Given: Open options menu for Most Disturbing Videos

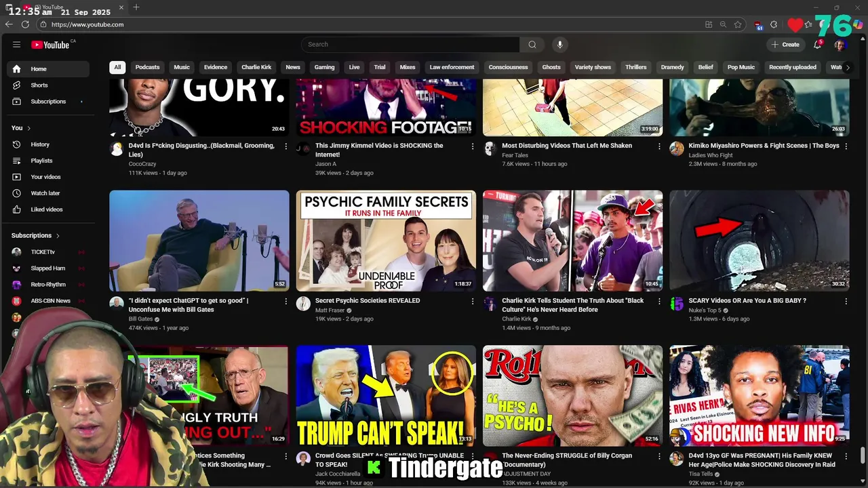Looking at the screenshot, I should (659, 146).
